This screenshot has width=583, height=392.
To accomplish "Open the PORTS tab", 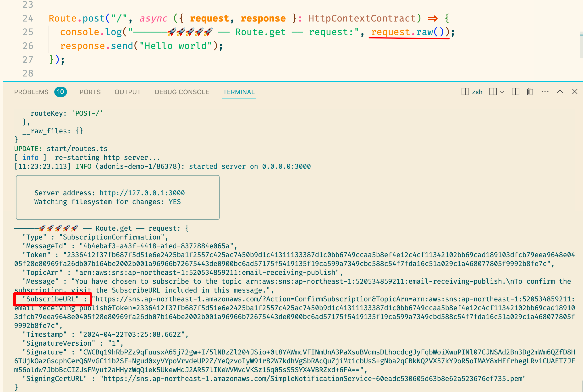I will [90, 92].
